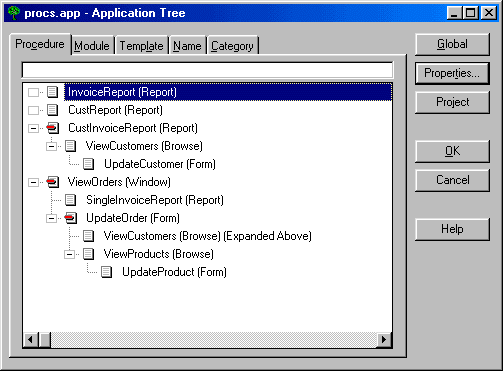Screen dimensions: 503x371
Task: Select UpdateOrder (Form) row
Action: 133,218
